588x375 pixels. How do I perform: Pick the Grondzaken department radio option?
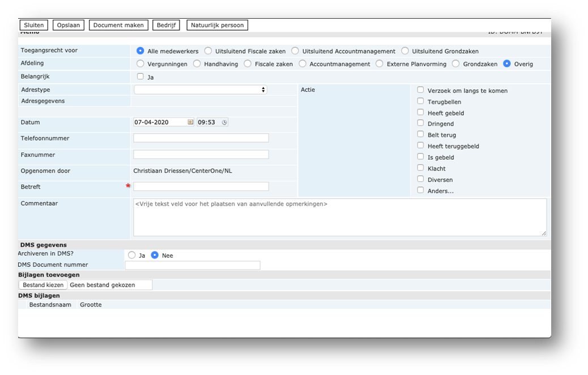point(456,64)
